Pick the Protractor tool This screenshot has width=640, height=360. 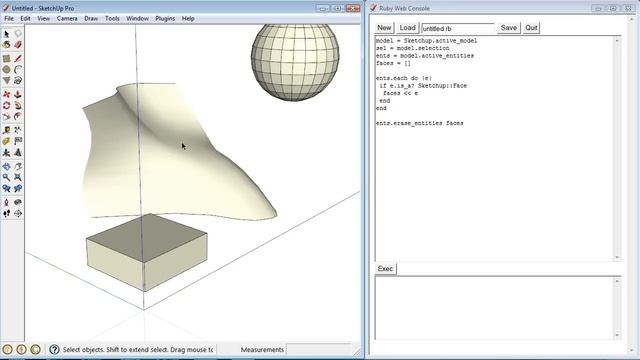point(7,141)
